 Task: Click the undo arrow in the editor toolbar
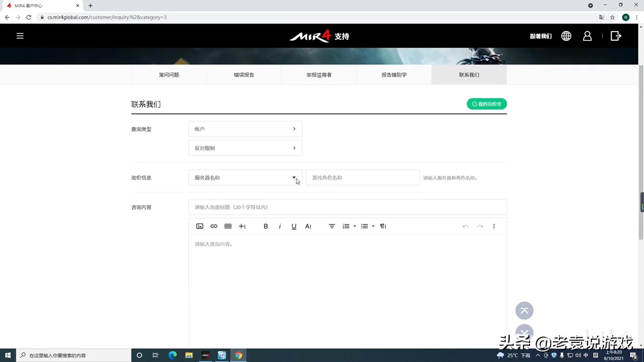[466, 226]
